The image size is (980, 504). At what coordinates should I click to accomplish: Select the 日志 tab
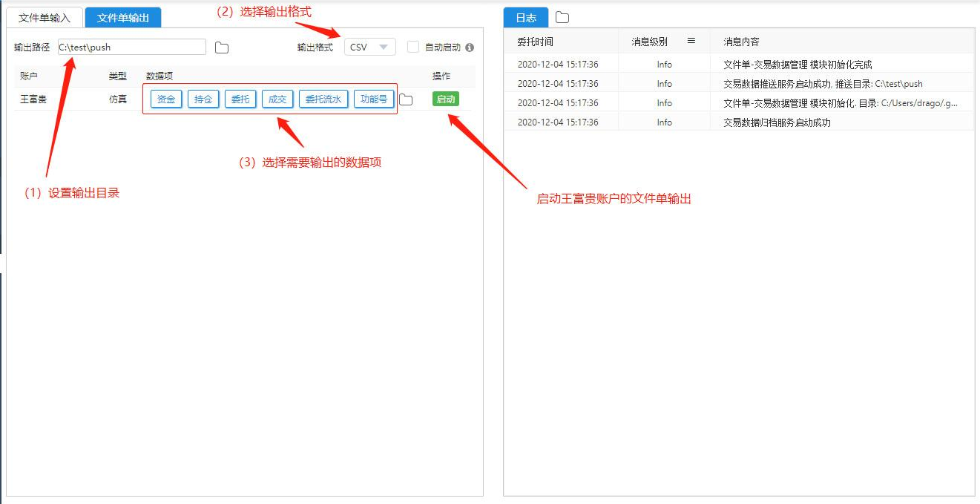526,18
